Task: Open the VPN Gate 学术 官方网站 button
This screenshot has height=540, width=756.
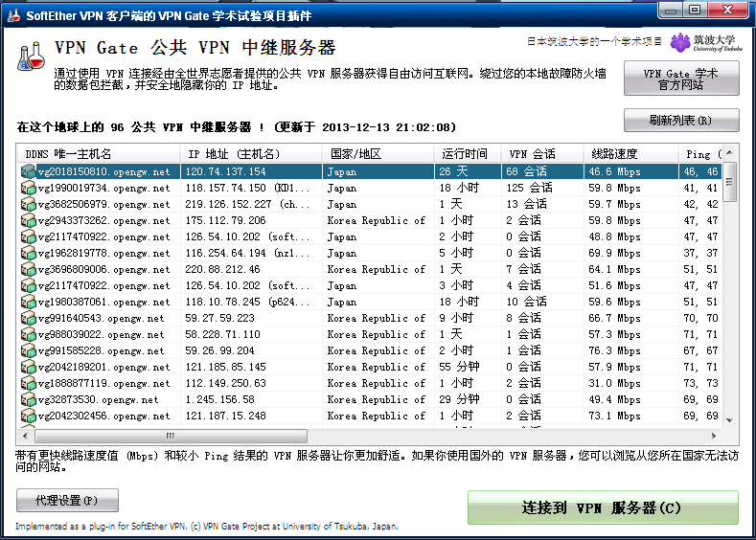Action: 681,79
